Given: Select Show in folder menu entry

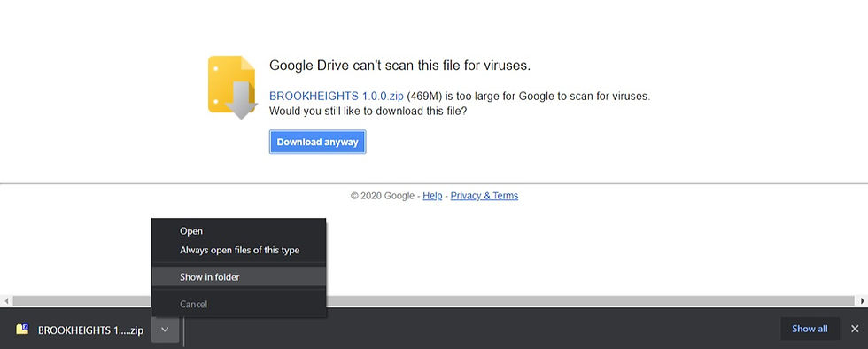Looking at the screenshot, I should click(238, 277).
